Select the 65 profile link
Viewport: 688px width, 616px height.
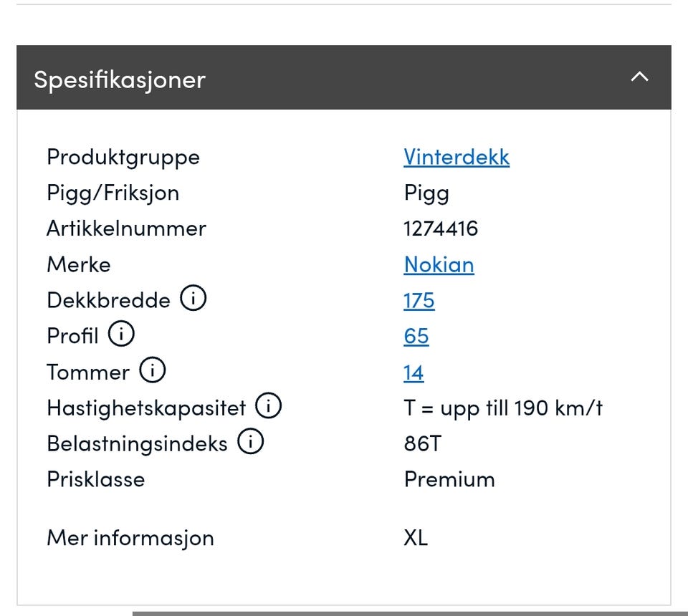coord(416,336)
